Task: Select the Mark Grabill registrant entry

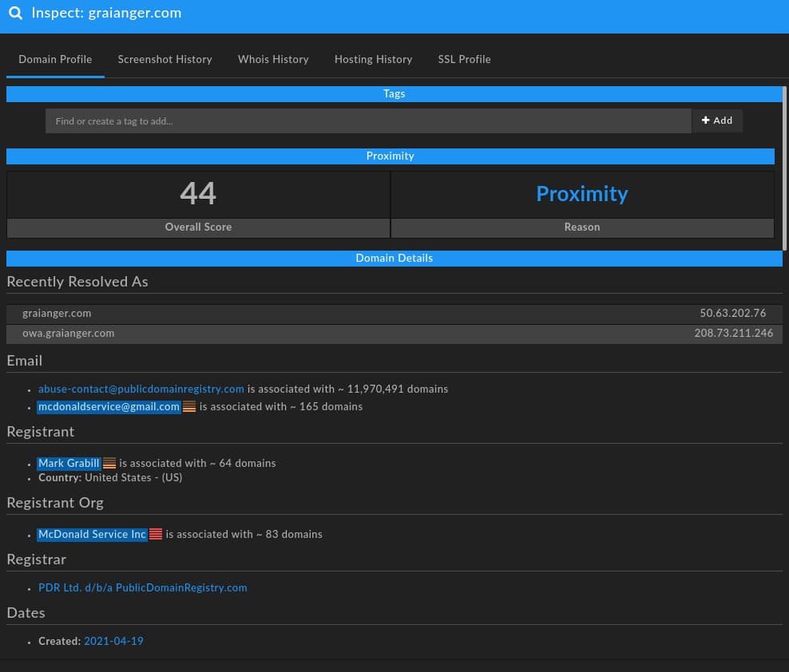Action: tap(69, 464)
